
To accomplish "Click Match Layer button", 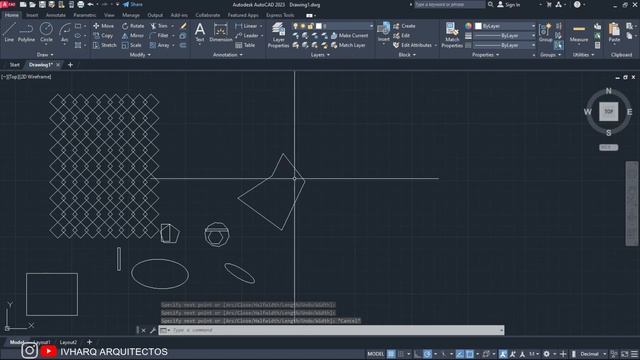I will pyautogui.click(x=348, y=45).
